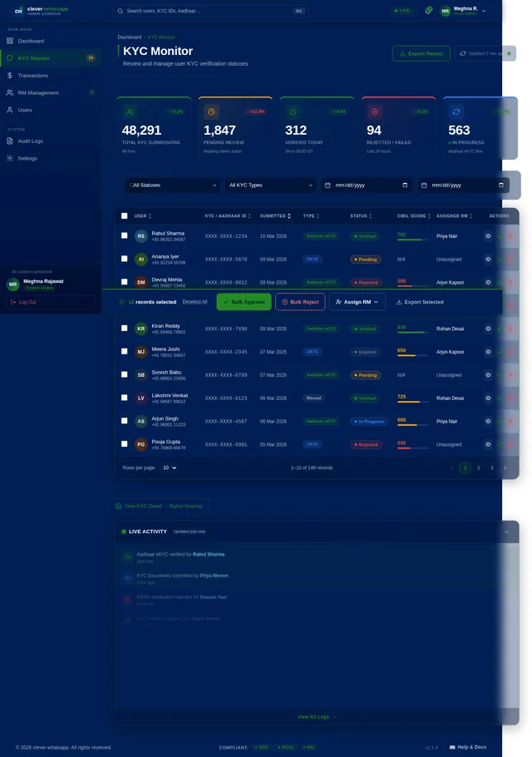View Pooja Gupta record eye icon
The image size is (532, 757).
coord(488,445)
